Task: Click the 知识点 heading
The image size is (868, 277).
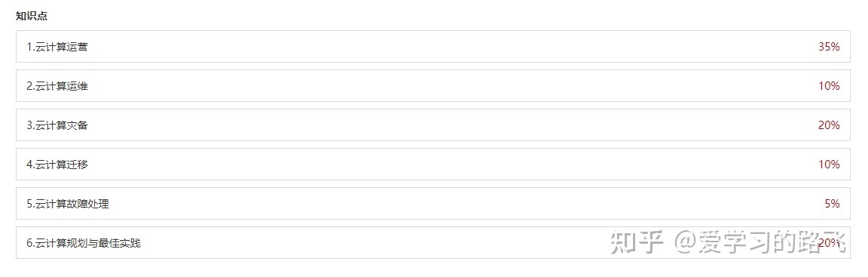Action: pos(32,16)
